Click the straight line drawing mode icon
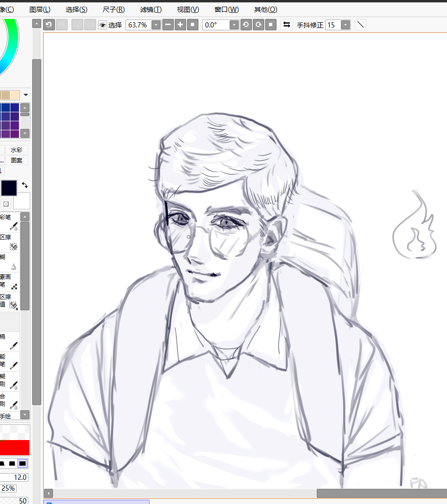The image size is (447, 504). click(x=361, y=25)
